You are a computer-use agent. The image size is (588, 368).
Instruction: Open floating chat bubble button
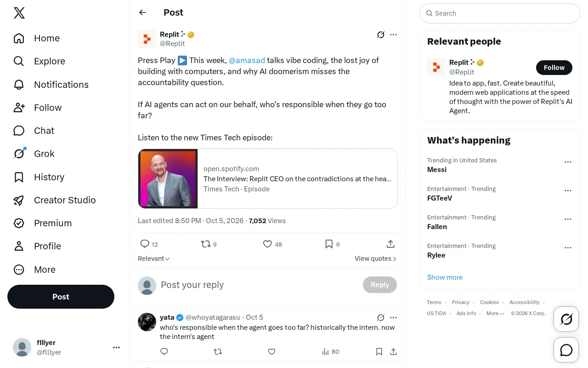(566, 350)
